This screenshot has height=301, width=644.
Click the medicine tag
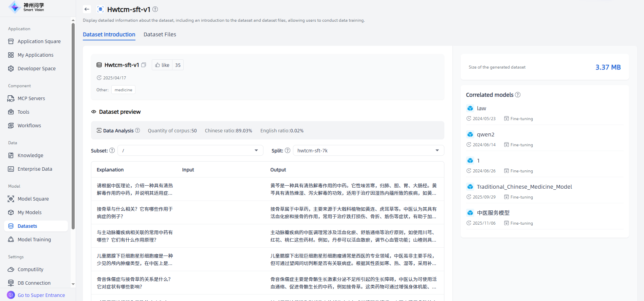[123, 90]
